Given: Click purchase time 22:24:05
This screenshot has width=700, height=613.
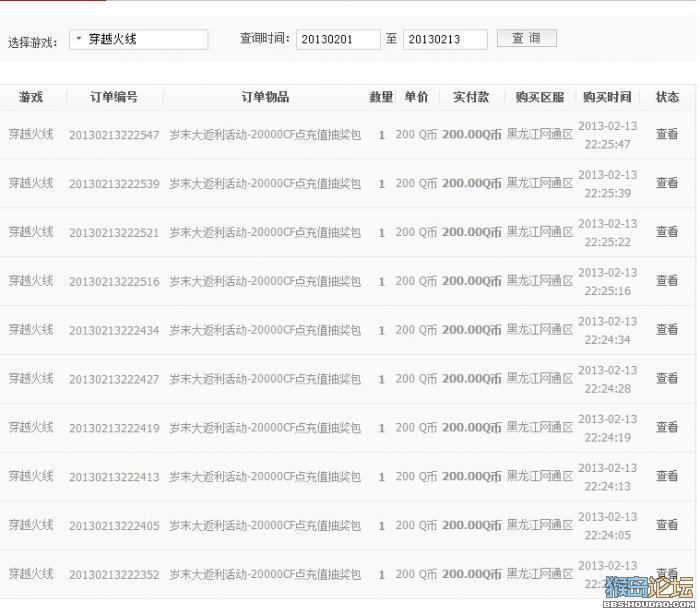Looking at the screenshot, I should (608, 535).
